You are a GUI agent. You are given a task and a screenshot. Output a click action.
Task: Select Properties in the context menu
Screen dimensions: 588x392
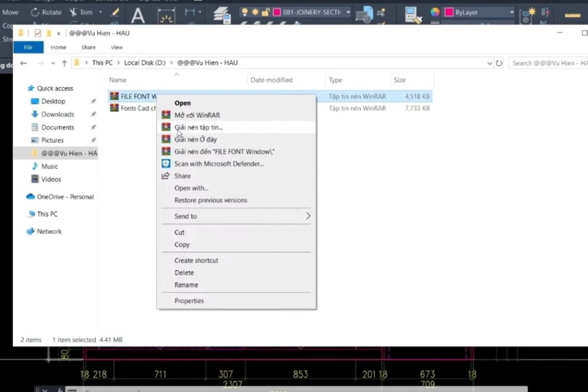189,301
